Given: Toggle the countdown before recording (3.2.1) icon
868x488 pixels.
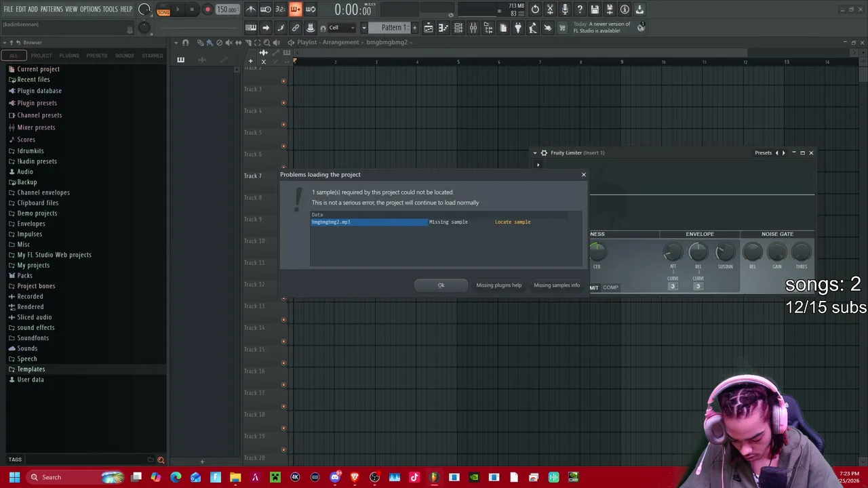Looking at the screenshot, I should (x=280, y=9).
